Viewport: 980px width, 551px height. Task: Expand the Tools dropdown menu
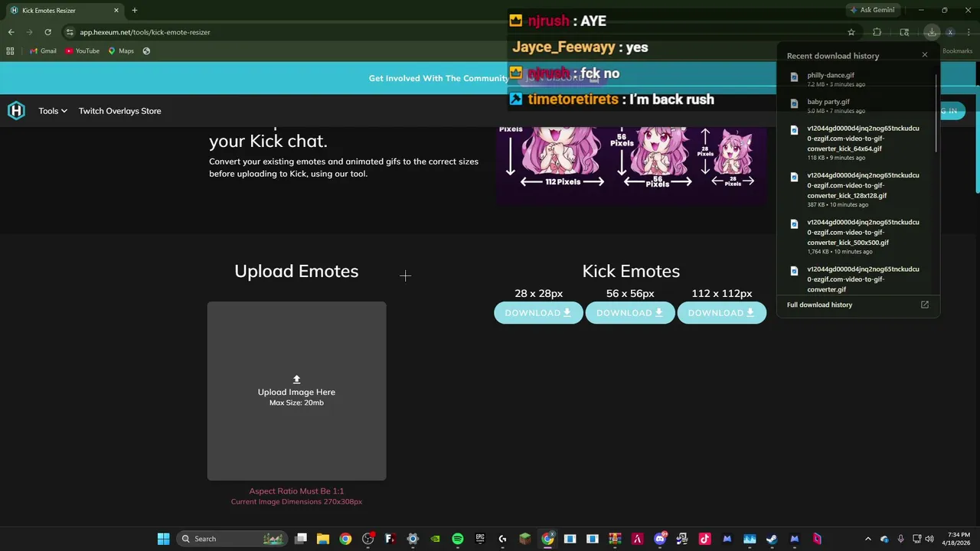[53, 111]
